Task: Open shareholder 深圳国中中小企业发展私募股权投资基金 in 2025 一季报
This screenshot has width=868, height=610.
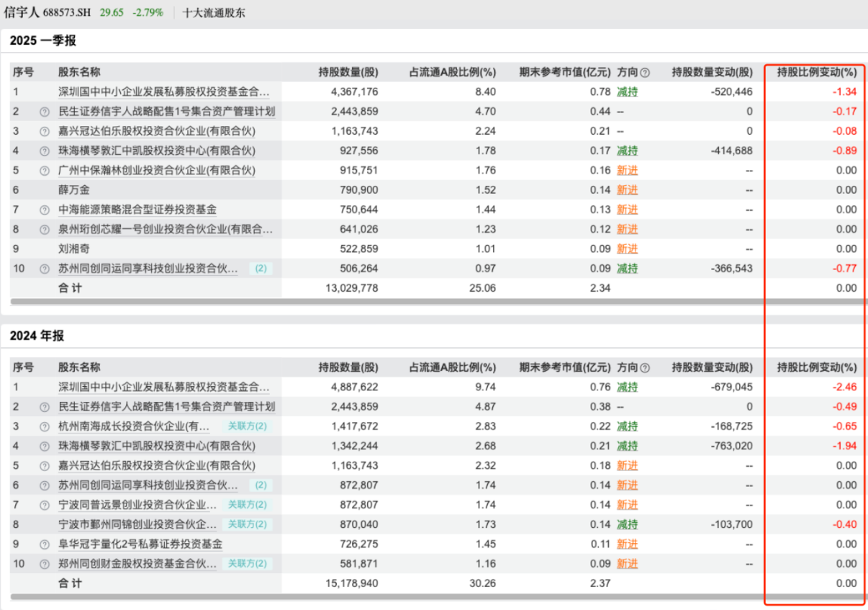Action: [164, 92]
